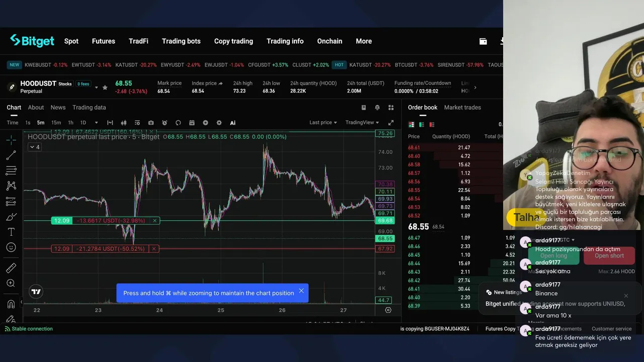
Task: Add HOODUSDT to favorites star
Action: point(105,87)
